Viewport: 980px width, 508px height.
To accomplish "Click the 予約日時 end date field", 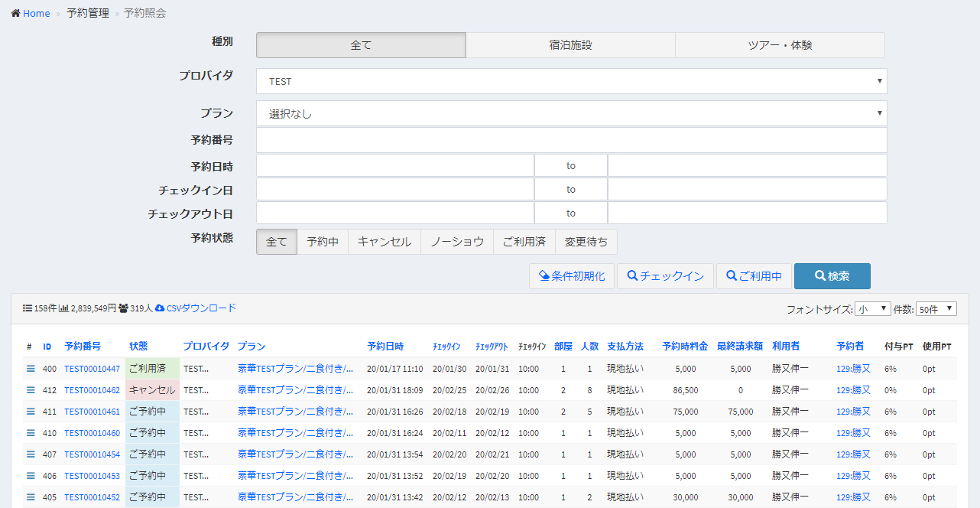I will 748,165.
